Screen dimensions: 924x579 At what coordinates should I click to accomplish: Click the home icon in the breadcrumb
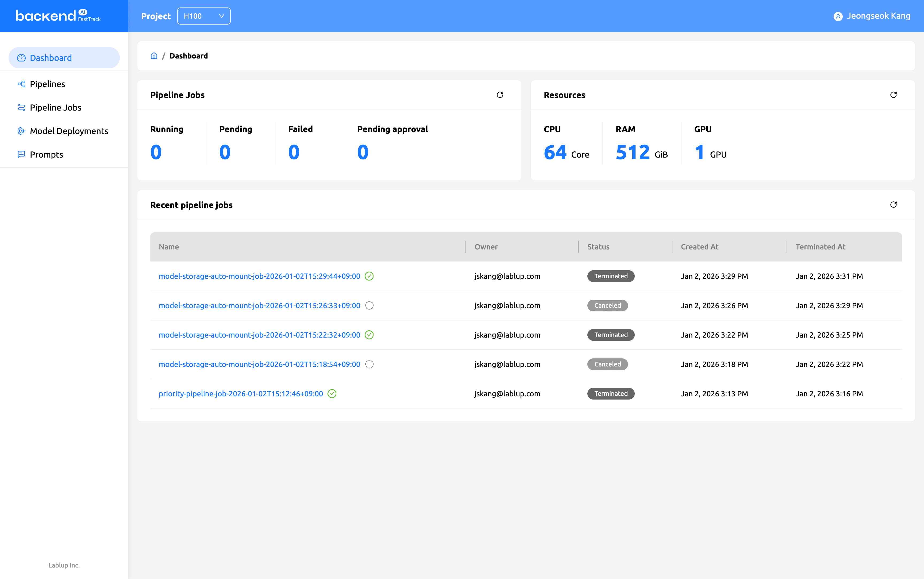coord(154,56)
